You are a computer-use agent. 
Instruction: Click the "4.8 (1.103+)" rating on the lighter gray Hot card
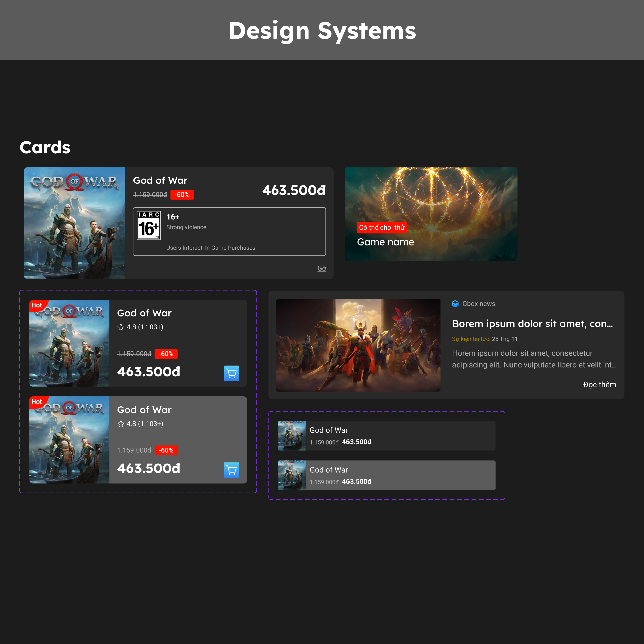coord(145,424)
